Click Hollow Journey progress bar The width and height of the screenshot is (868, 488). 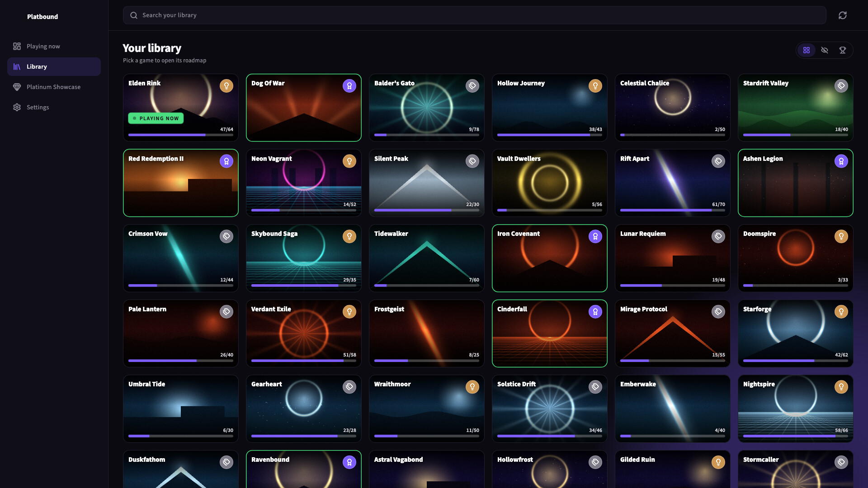pos(550,135)
